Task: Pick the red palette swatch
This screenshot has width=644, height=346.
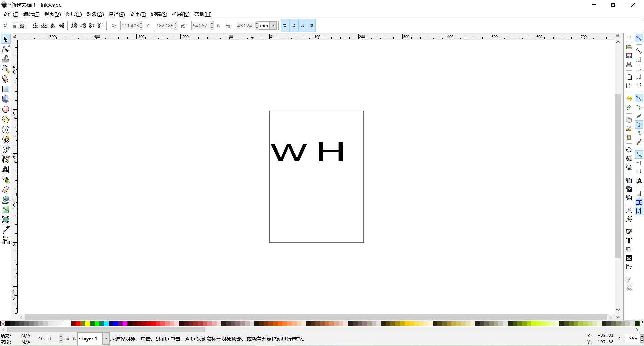Action: pos(78,324)
